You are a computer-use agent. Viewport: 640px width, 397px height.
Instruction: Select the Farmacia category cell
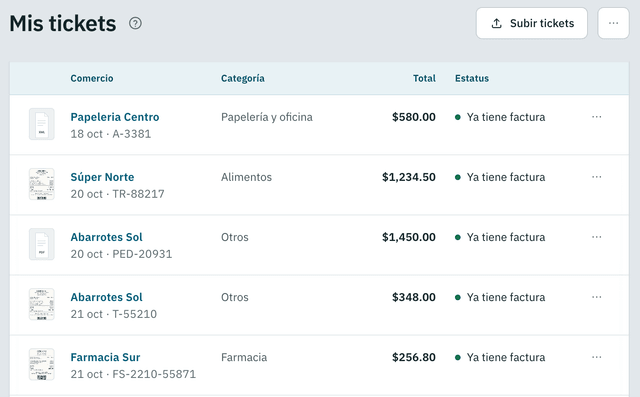(244, 357)
